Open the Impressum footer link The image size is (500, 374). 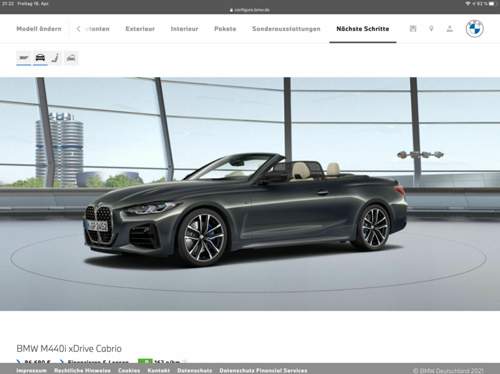[32, 370]
